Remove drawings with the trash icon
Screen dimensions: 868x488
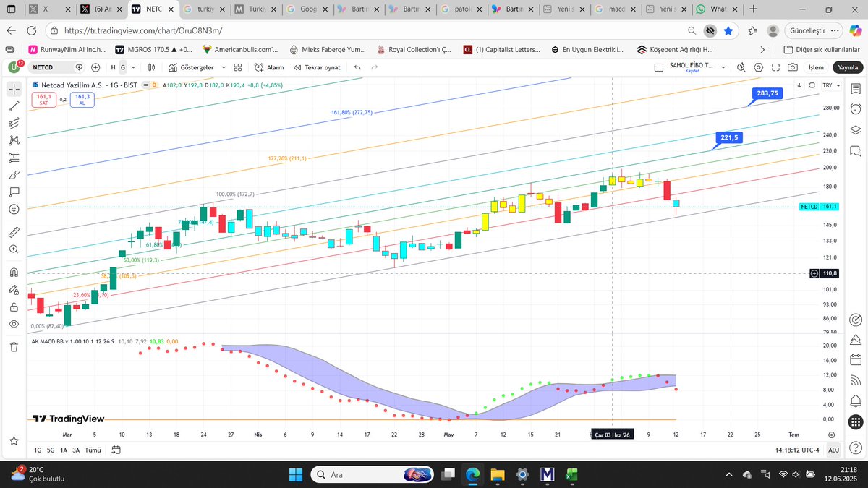14,346
